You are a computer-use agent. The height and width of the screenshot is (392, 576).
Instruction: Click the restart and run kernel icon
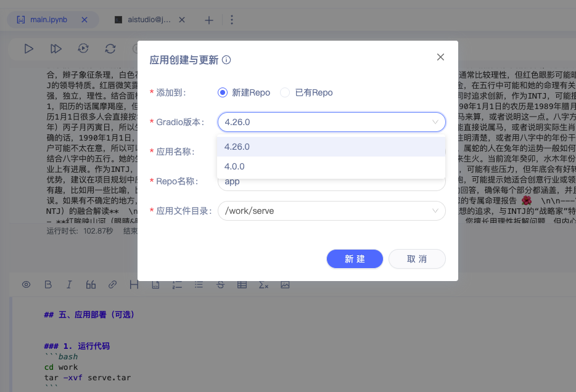83,49
